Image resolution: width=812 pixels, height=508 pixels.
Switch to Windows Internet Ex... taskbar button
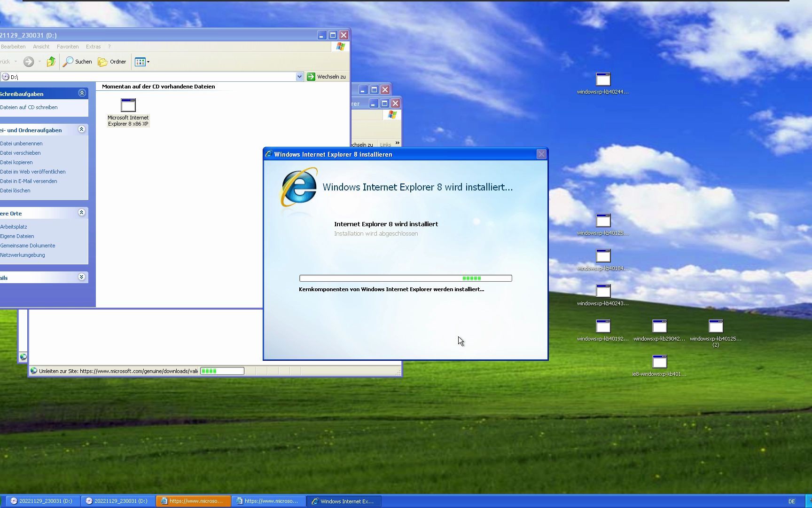tap(344, 501)
